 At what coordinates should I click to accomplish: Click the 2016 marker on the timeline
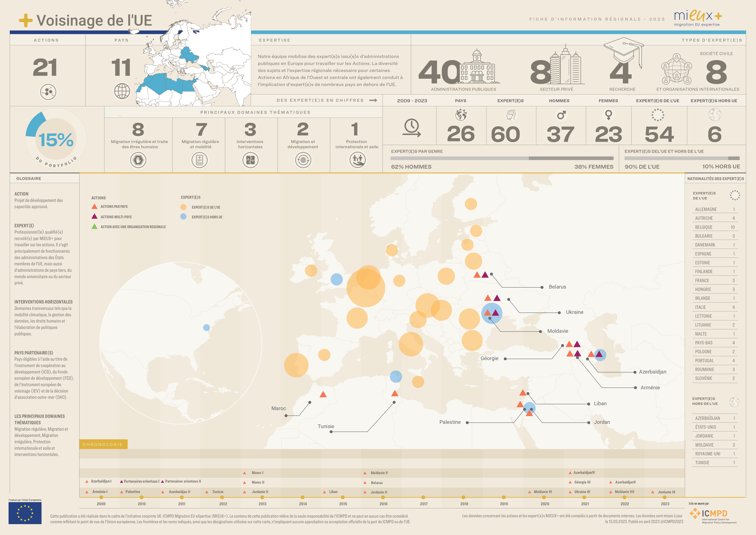pyautogui.click(x=383, y=497)
